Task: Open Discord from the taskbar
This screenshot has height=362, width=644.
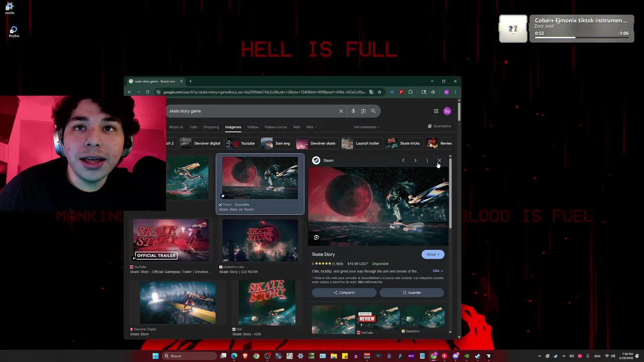Action: coord(455,356)
